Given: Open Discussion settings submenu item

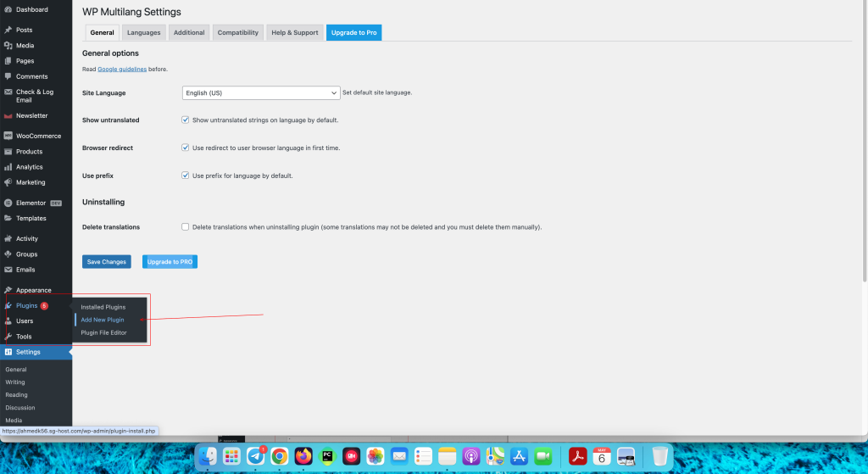Looking at the screenshot, I should 20,408.
